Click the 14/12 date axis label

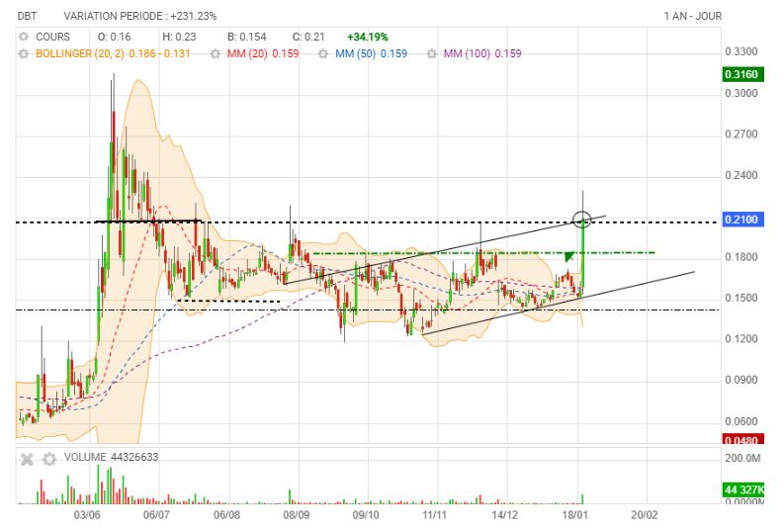coord(504,514)
